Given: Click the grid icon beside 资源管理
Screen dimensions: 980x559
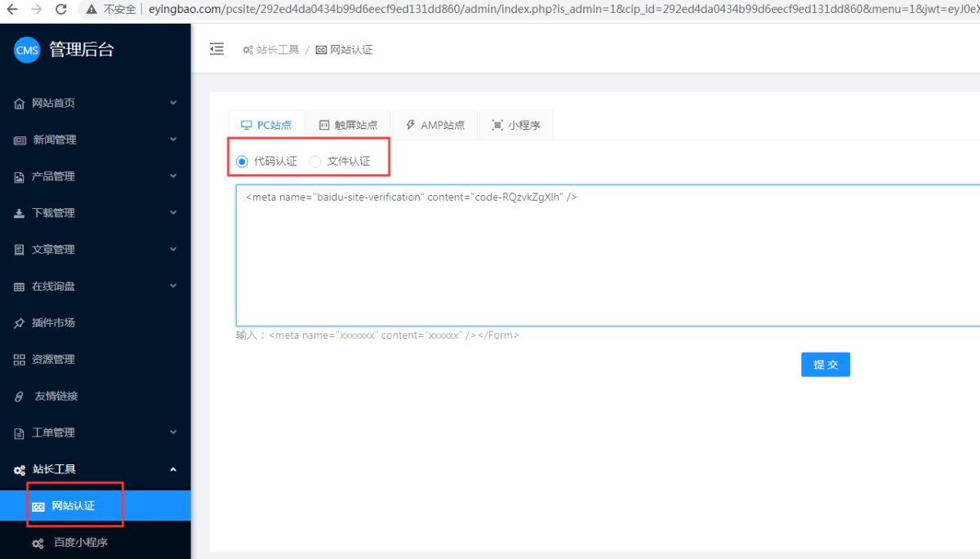Looking at the screenshot, I should pos(20,360).
